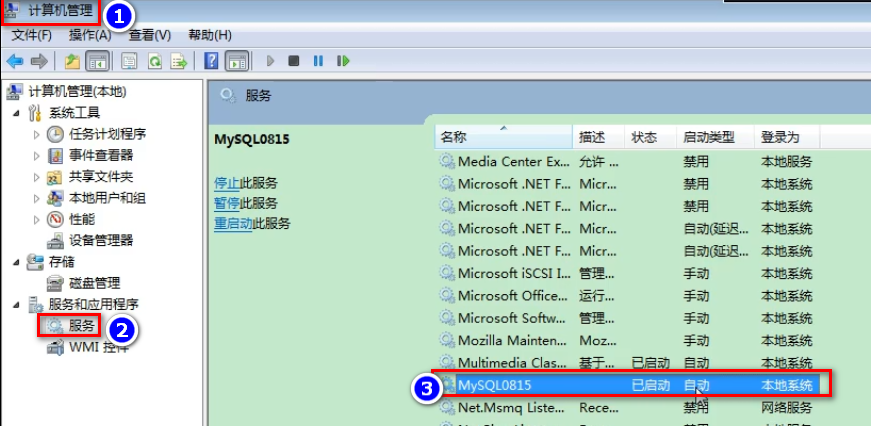Click the Up one level folder icon

coord(72,61)
